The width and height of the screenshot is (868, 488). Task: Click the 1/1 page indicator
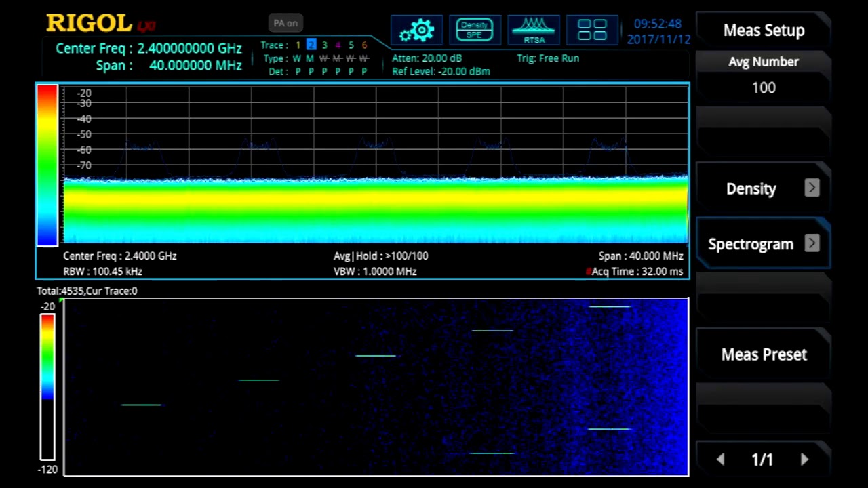click(762, 460)
